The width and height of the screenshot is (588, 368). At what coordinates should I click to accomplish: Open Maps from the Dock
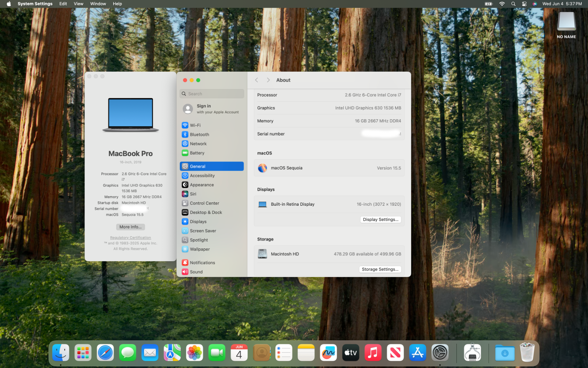[172, 353]
